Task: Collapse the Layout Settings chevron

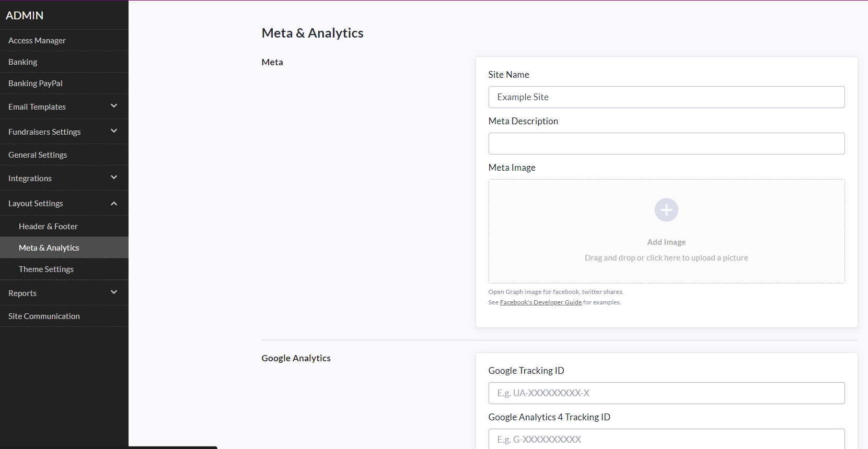Action: tap(114, 204)
